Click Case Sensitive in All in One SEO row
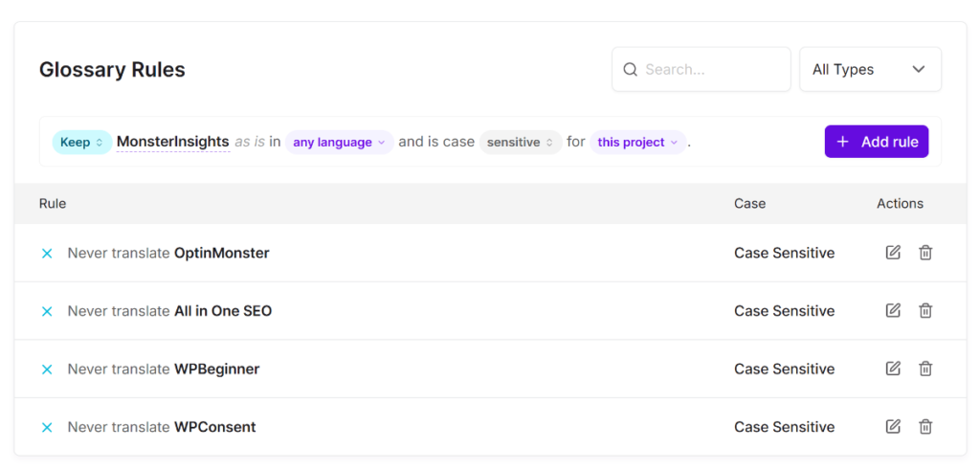This screenshot has width=980, height=471. tap(785, 311)
